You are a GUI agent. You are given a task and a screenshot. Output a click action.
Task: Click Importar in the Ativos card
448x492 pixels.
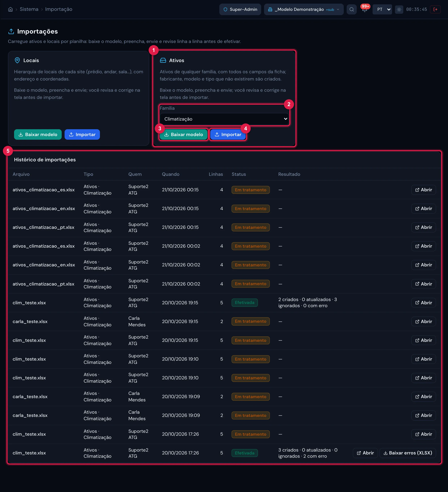(228, 134)
